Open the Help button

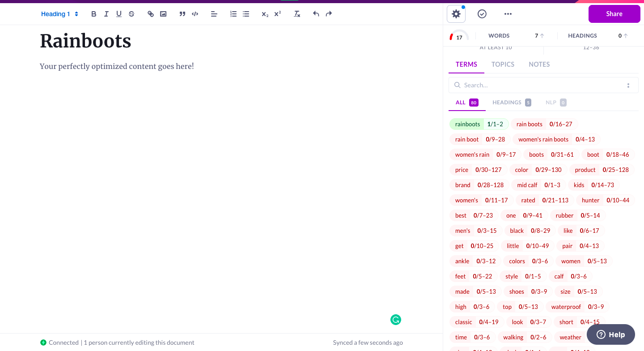[x=611, y=334]
